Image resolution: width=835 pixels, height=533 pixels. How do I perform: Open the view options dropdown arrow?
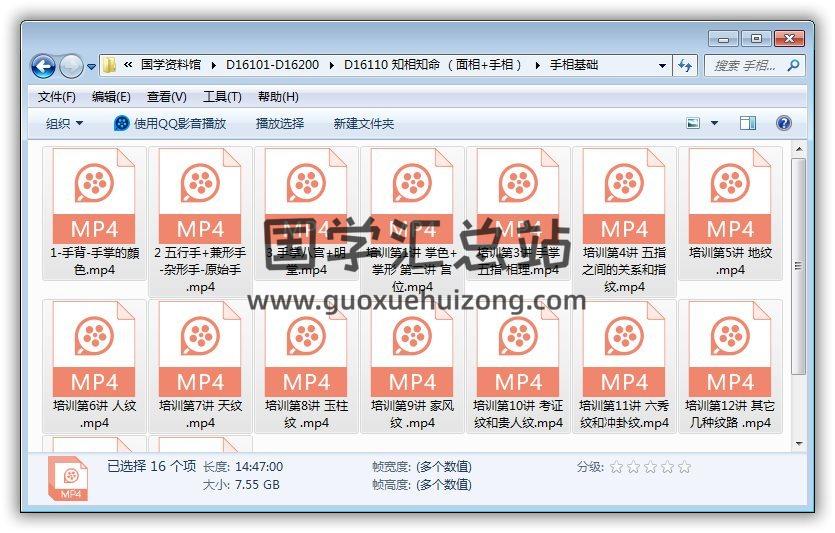click(714, 123)
